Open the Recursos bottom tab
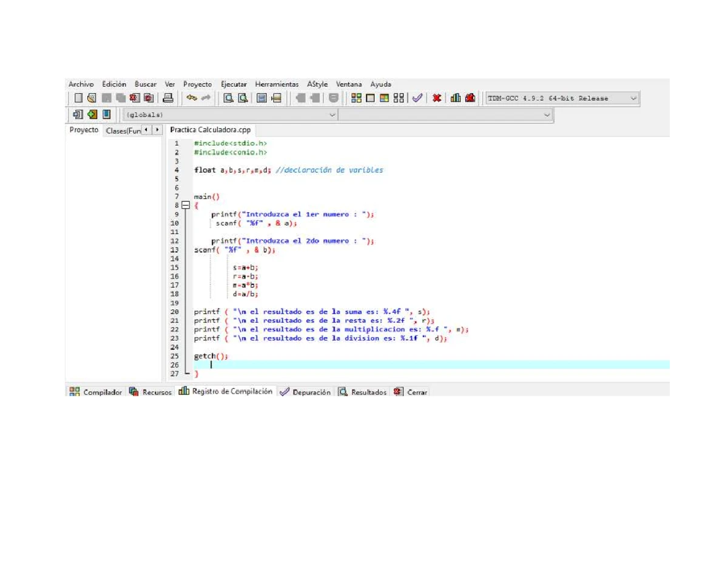The width and height of the screenshot is (728, 562). coord(151,392)
